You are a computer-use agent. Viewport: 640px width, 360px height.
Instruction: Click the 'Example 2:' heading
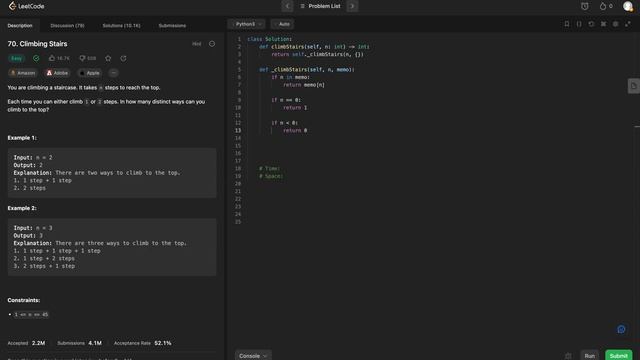coord(22,208)
